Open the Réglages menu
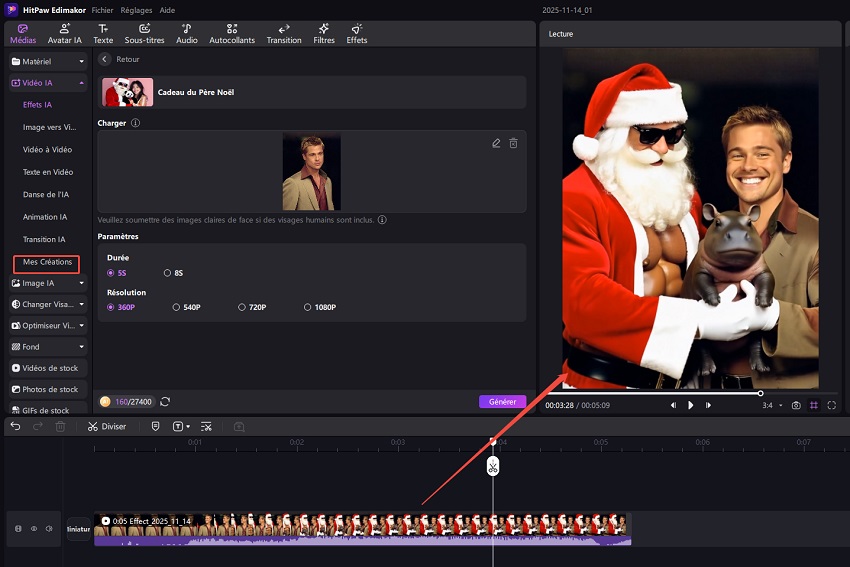850x567 pixels. click(136, 10)
